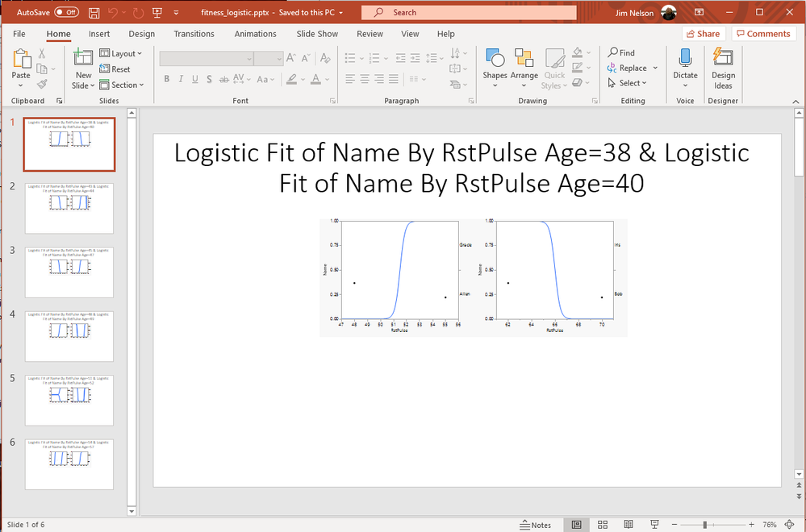
Task: Click the Share button
Action: 703,33
